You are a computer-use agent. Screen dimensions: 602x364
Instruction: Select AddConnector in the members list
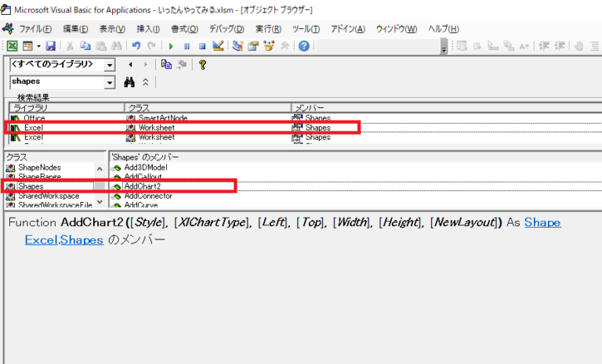click(x=145, y=196)
